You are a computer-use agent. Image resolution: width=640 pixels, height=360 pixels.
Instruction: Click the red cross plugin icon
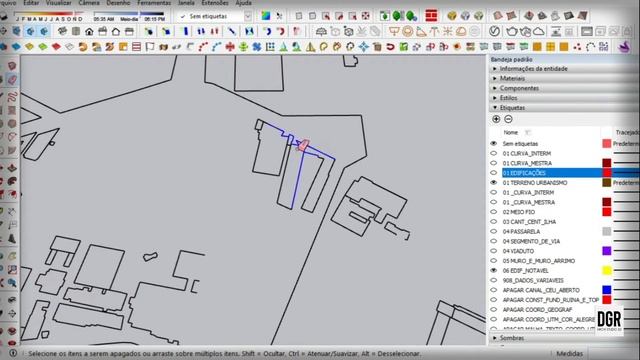pos(230,47)
